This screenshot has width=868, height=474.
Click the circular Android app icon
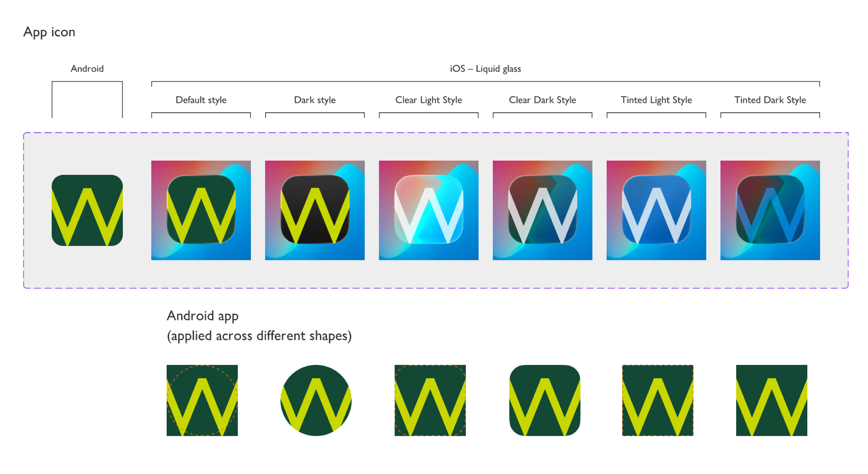(x=316, y=400)
